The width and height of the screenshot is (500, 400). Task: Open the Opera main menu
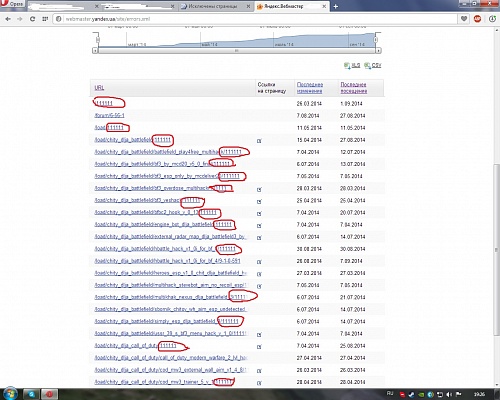point(12,4)
